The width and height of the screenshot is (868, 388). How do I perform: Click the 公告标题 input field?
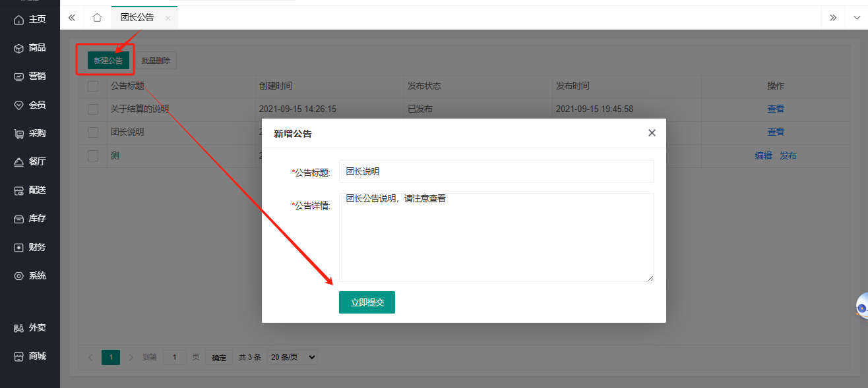pyautogui.click(x=497, y=171)
